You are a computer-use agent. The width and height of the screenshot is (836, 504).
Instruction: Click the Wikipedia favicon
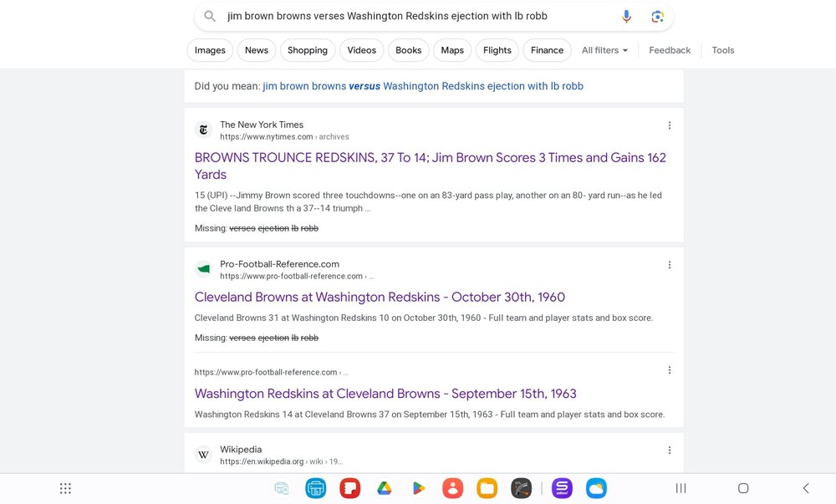[204, 455]
